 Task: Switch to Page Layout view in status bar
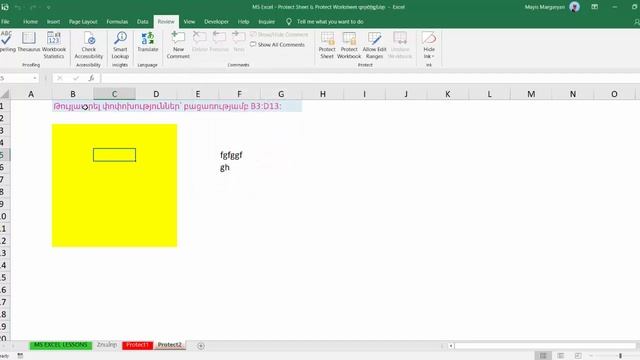(561, 356)
